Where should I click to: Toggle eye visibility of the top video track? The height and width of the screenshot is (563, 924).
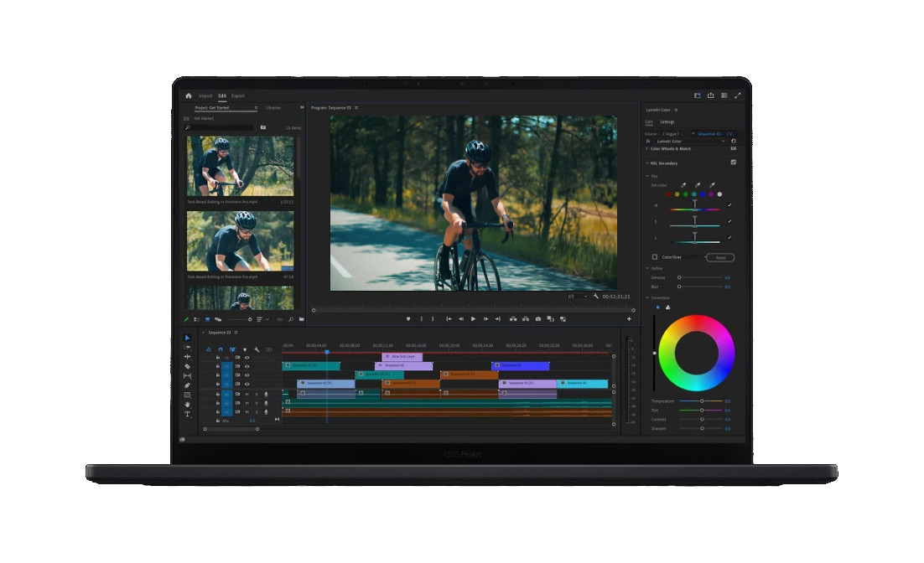tap(247, 358)
